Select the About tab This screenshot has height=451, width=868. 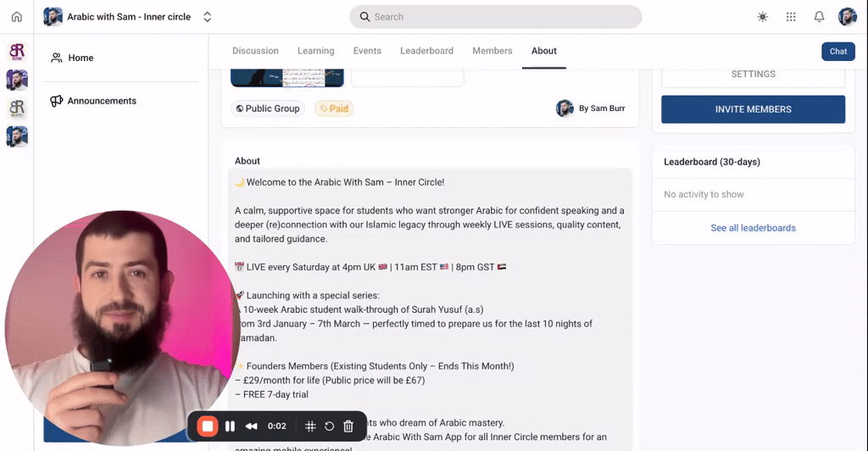tap(544, 51)
